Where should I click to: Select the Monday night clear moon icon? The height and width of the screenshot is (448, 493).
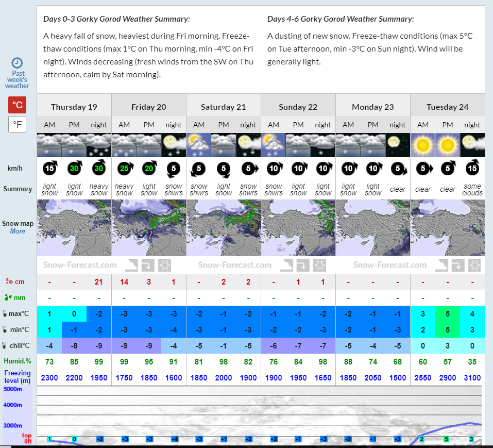[398, 145]
